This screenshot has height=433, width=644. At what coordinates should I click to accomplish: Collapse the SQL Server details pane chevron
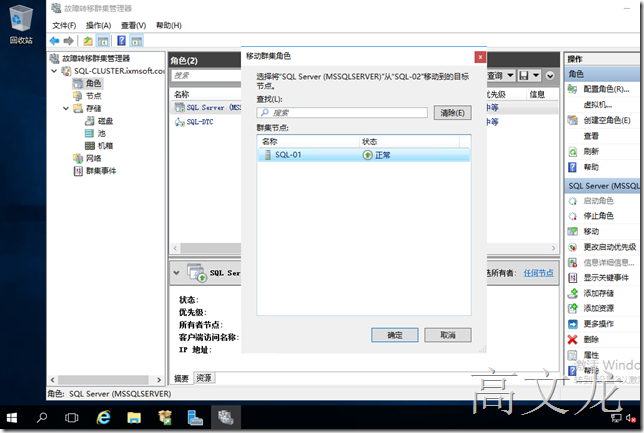[x=177, y=272]
